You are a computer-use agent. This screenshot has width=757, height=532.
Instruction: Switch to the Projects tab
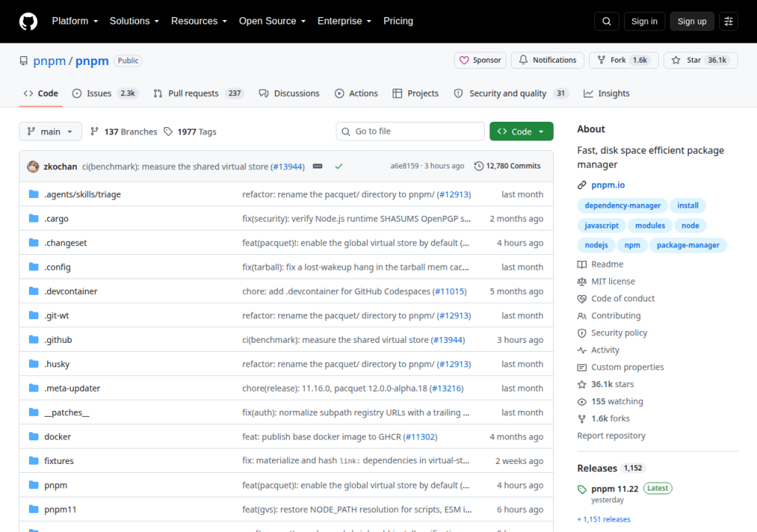(x=415, y=93)
